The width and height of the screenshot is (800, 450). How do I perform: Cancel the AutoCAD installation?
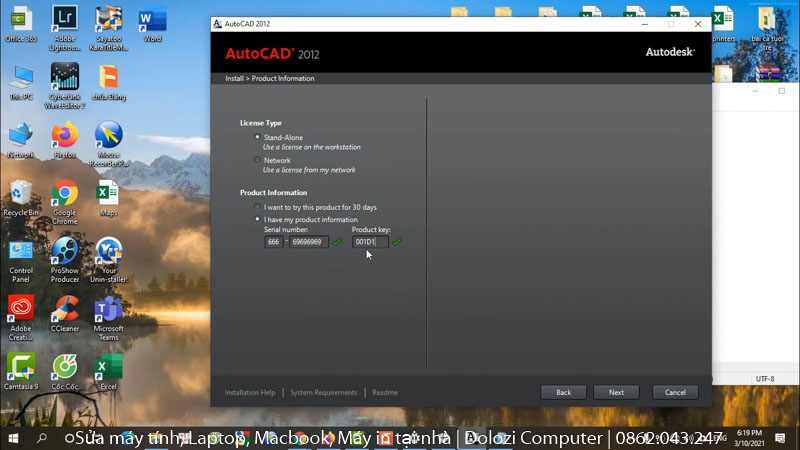click(675, 392)
